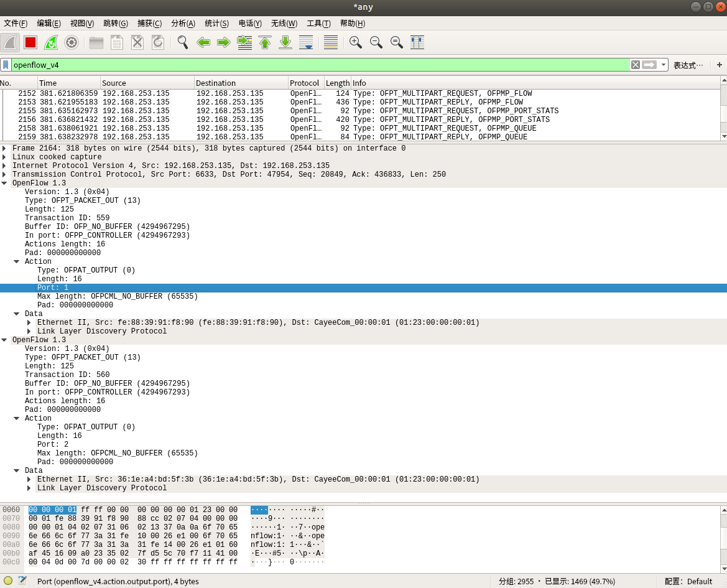Screen dimensions: 727x588
Task: Start a new capture with the shark fin icon
Action: (10, 43)
